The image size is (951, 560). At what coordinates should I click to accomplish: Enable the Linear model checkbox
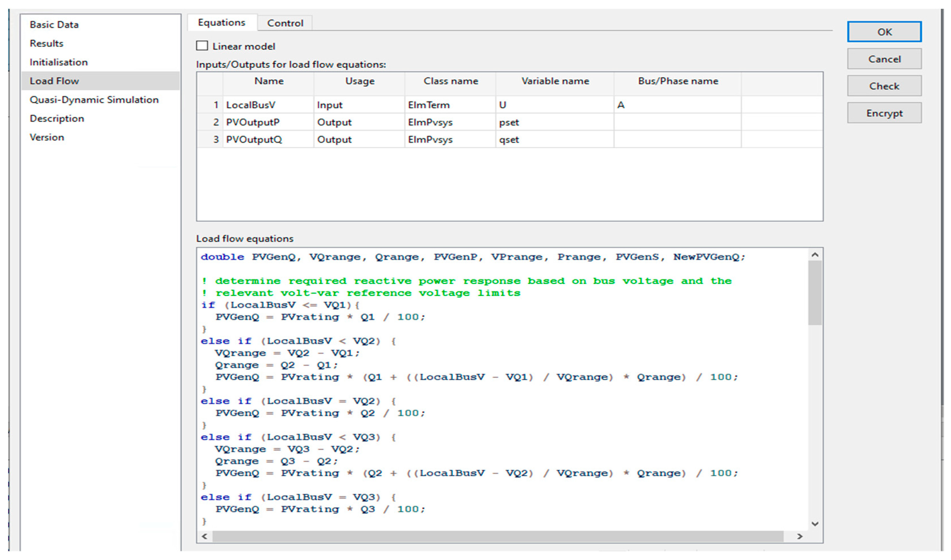(x=202, y=46)
